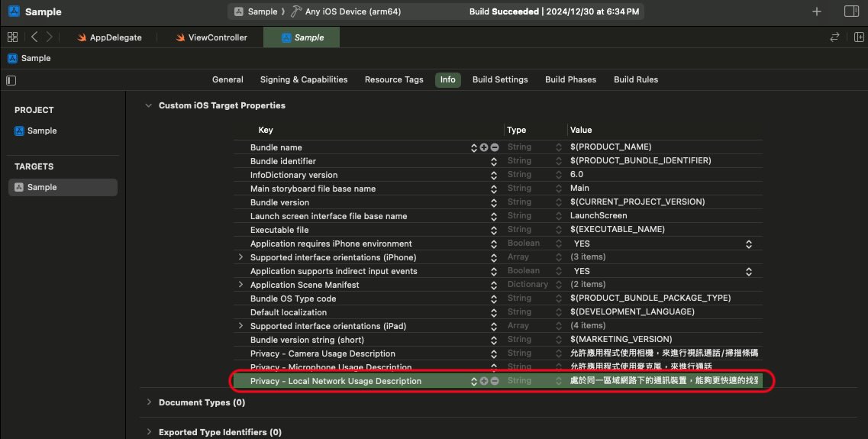Click the Build Succeeded status text
This screenshot has height=439, width=868.
pos(504,11)
